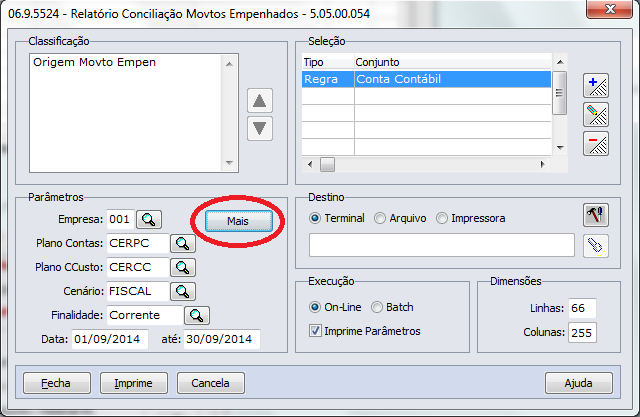640x417 pixels.
Task: Click the Conjunto column header
Action: (x=453, y=62)
